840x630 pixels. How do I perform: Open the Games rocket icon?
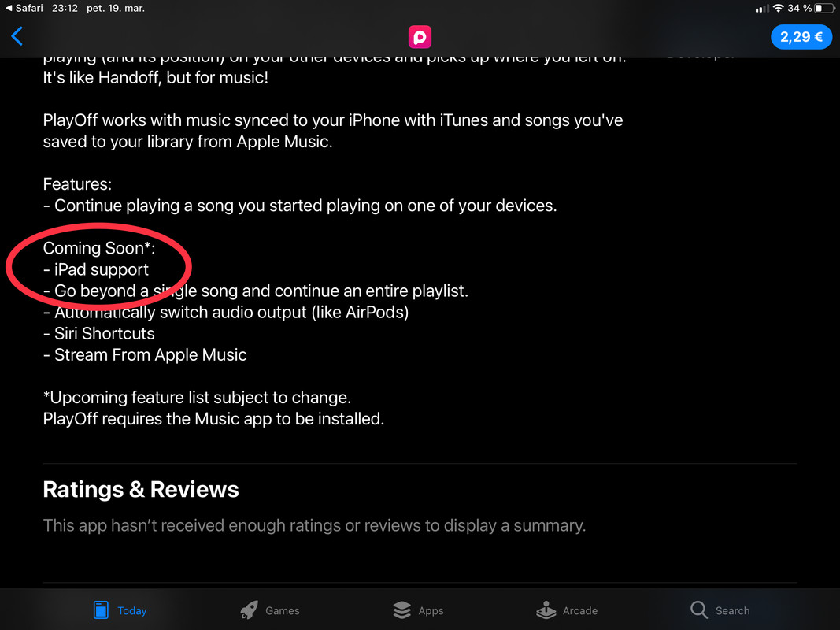tap(249, 610)
